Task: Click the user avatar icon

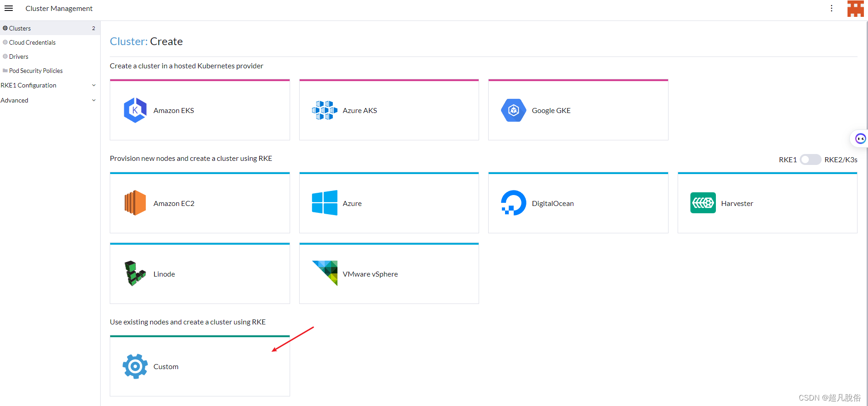Action: pyautogui.click(x=855, y=9)
